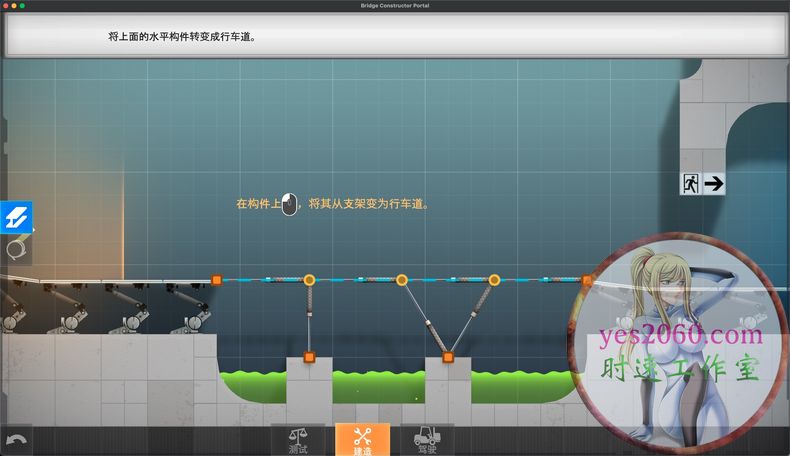Viewport: 790px width, 456px height.
Task: Switch to 建造 build mode
Action: (362, 440)
